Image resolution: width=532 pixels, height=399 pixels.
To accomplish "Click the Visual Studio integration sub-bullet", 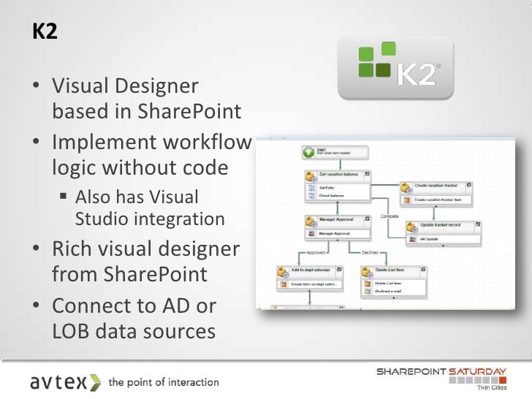I will (x=150, y=208).
